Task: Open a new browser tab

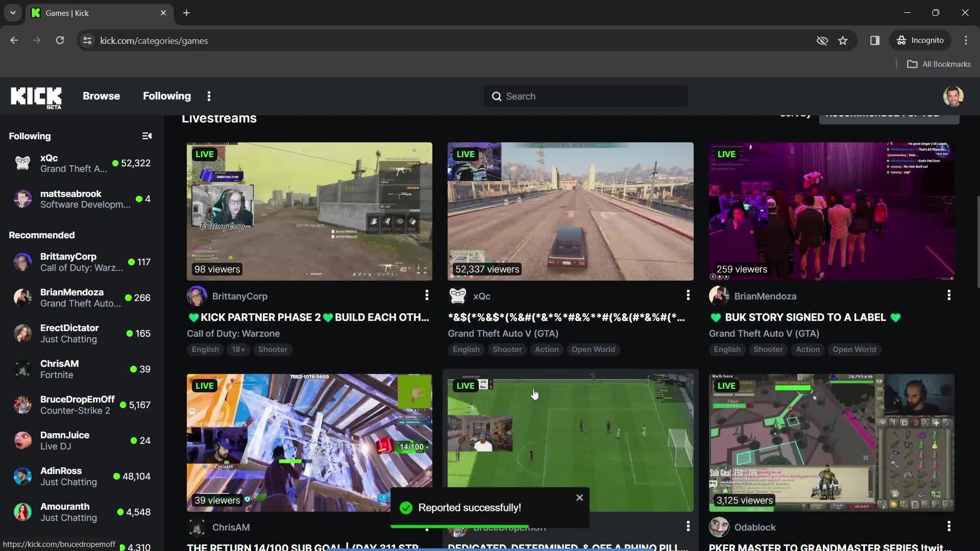Action: point(186,13)
